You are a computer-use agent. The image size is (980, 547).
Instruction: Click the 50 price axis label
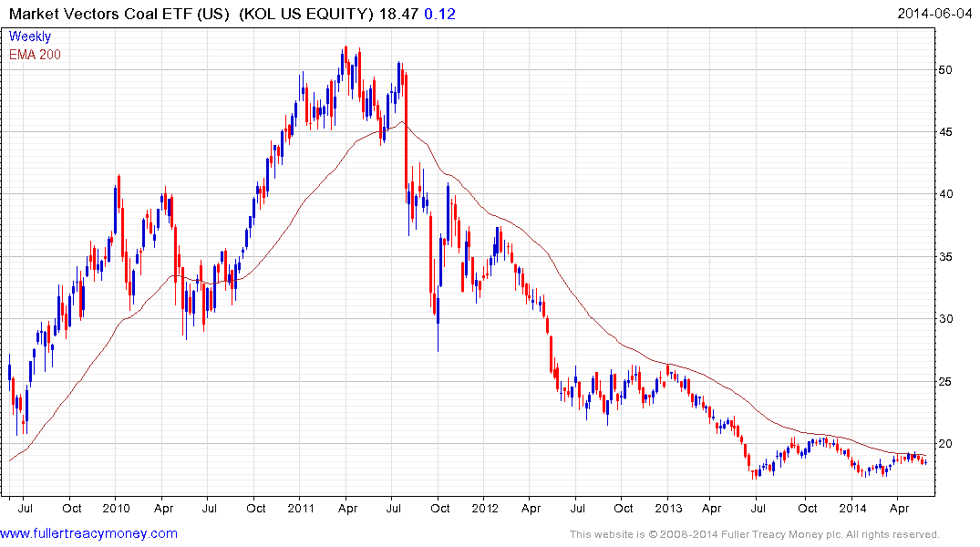coord(945,69)
